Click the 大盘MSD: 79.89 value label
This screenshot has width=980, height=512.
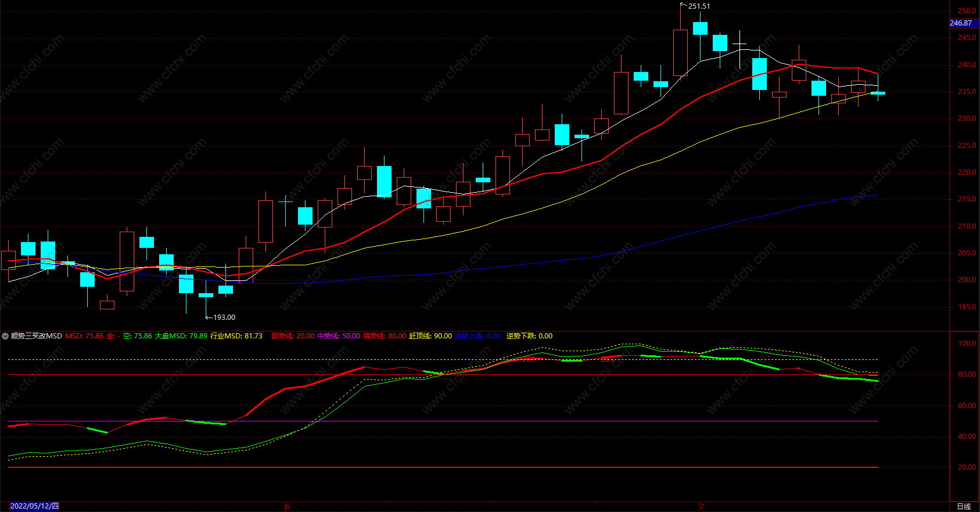pyautogui.click(x=181, y=336)
